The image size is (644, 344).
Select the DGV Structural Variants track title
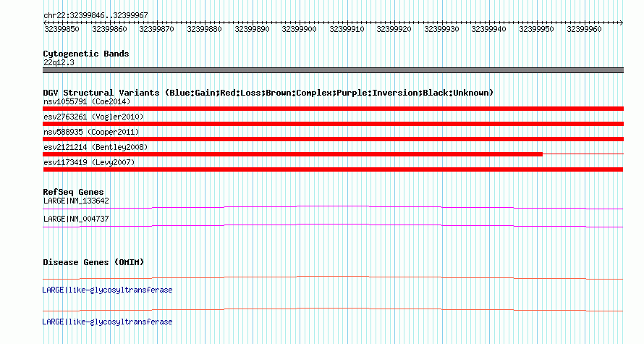[268, 93]
